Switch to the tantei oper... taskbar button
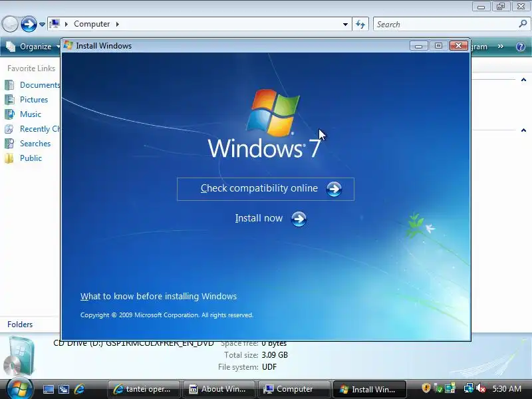This screenshot has height=399, width=532. click(143, 389)
